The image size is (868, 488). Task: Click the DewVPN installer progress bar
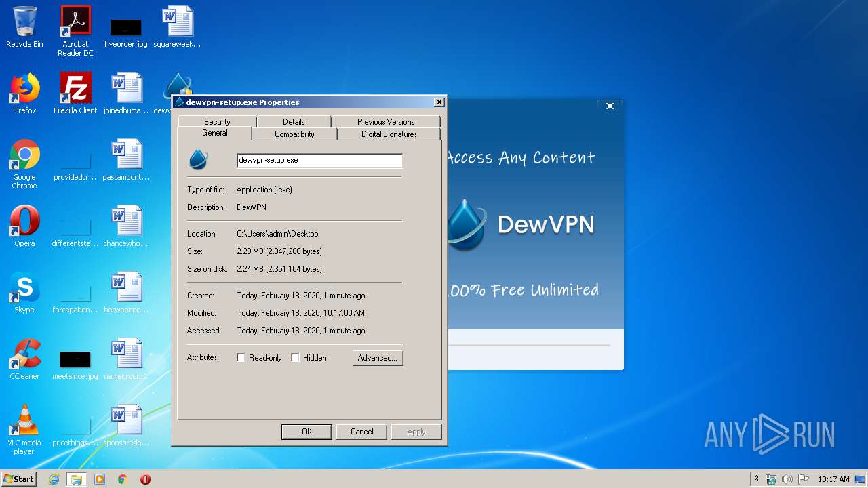530,345
